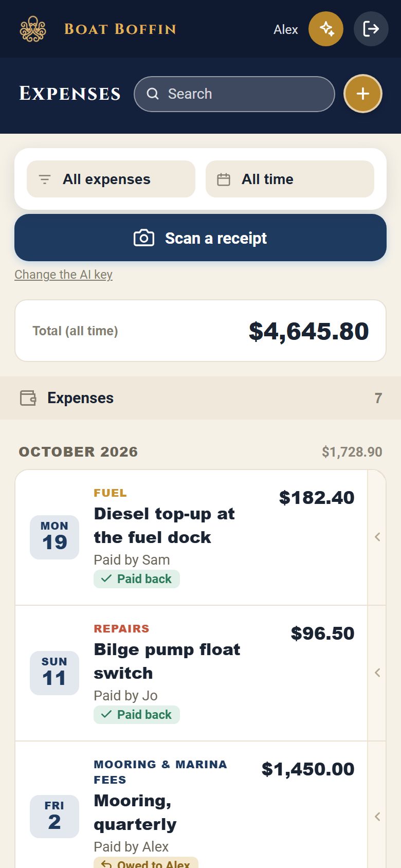Open the Change the AI key link

tap(63, 275)
